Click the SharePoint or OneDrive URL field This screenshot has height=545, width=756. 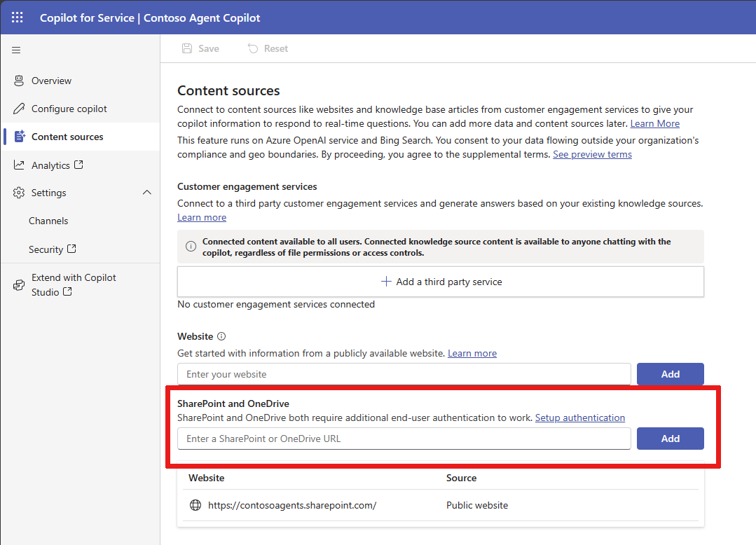404,439
